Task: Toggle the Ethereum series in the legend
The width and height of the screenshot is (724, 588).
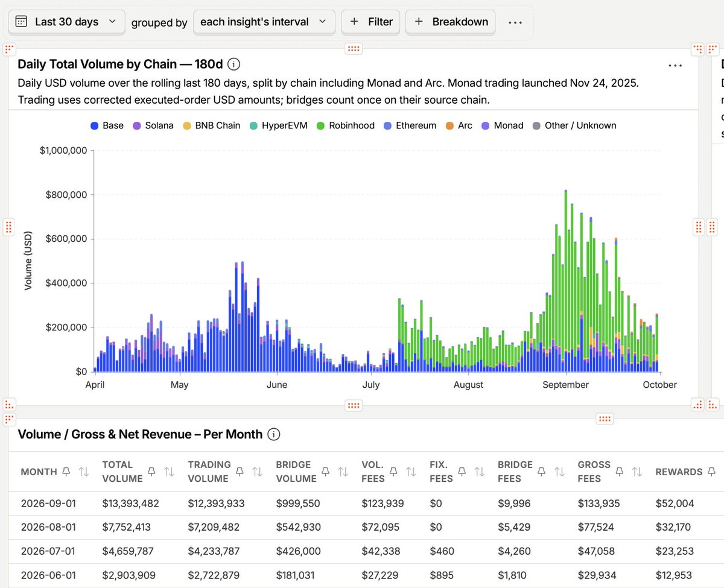Action: click(x=410, y=125)
